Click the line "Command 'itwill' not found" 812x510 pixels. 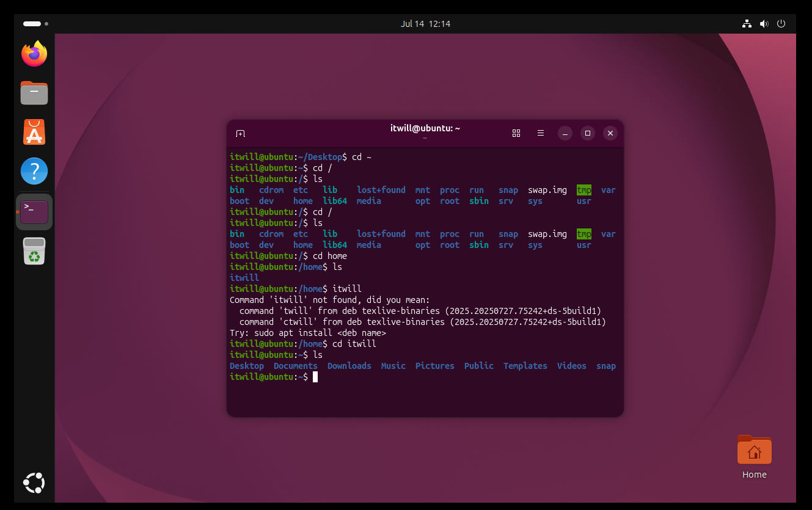click(330, 300)
